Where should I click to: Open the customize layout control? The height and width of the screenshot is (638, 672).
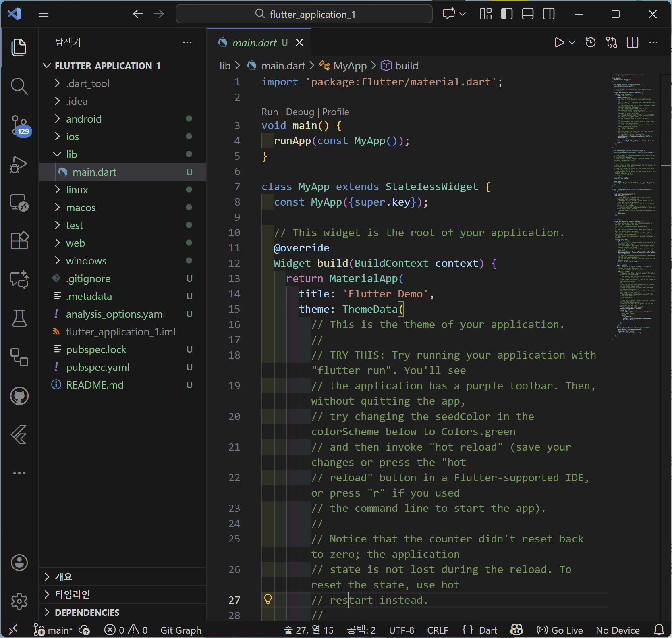click(486, 14)
